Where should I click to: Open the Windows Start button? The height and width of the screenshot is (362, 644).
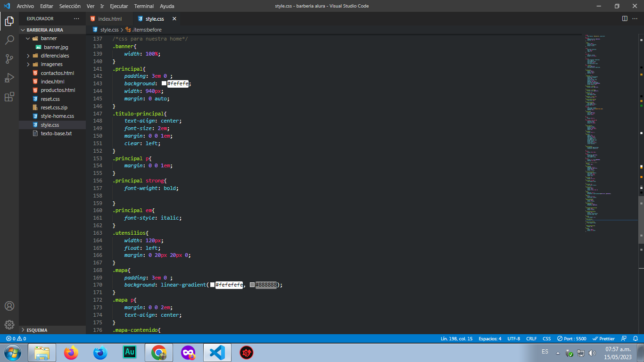[12, 353]
